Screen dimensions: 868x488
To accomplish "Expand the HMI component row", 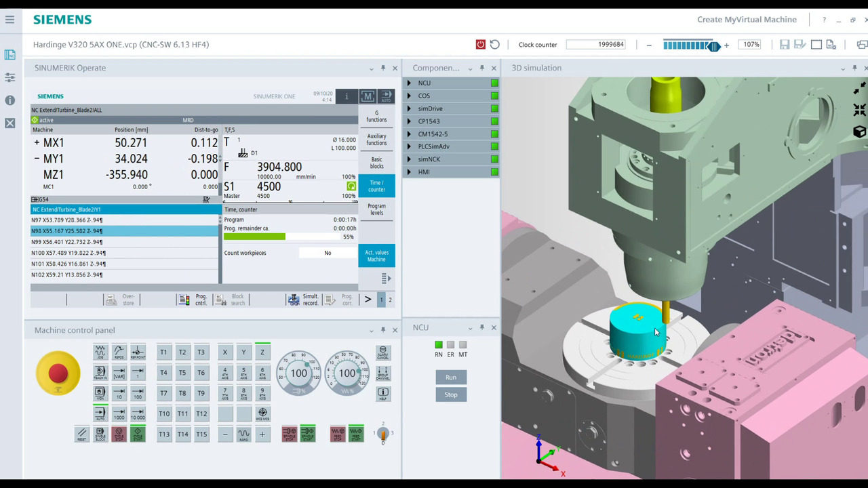I will 409,171.
